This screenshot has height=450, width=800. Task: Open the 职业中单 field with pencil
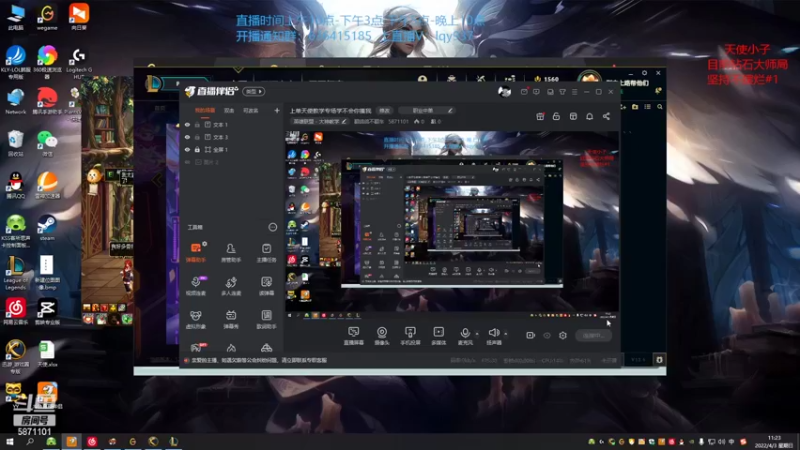[427, 110]
